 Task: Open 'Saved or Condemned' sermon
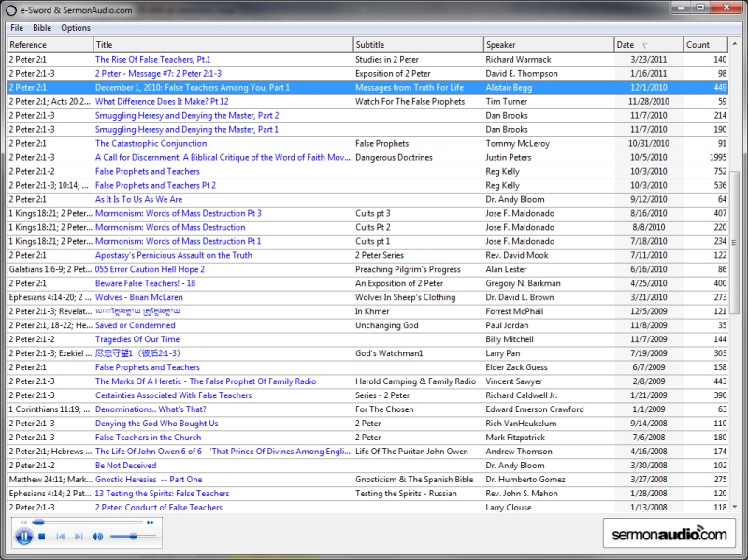pos(136,325)
